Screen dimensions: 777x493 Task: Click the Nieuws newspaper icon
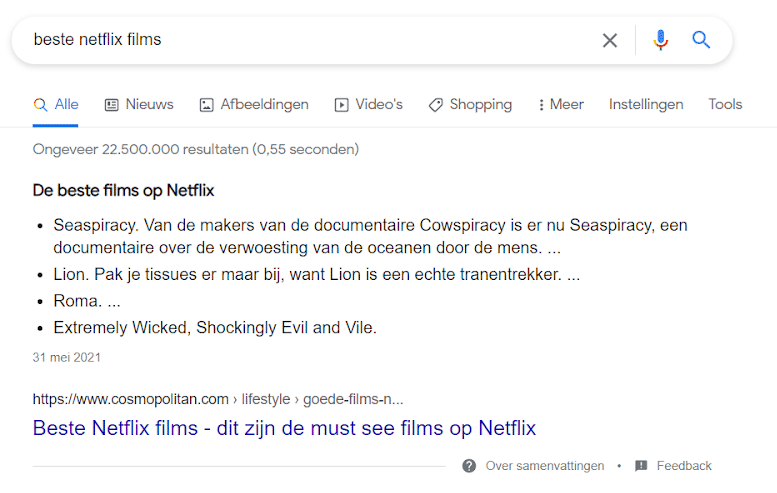point(111,105)
